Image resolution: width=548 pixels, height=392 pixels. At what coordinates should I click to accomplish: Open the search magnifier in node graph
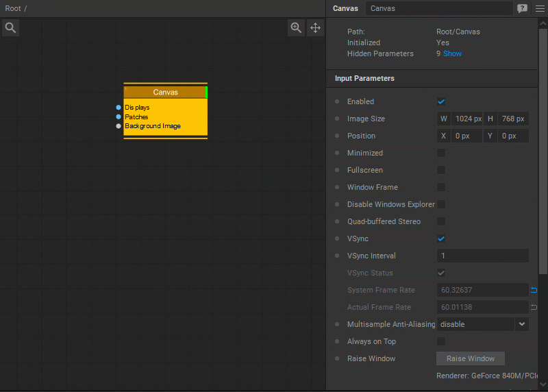[10, 27]
